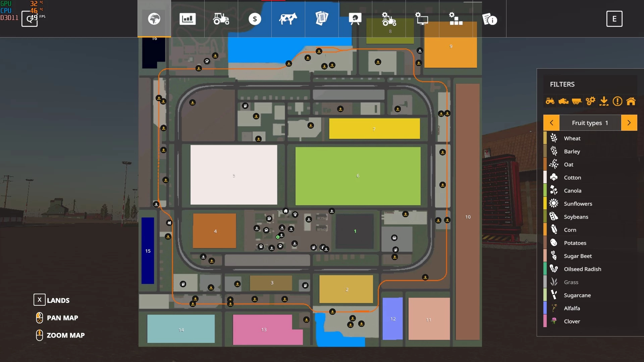Toggle Alfalfa fruit type display

pyautogui.click(x=590, y=308)
